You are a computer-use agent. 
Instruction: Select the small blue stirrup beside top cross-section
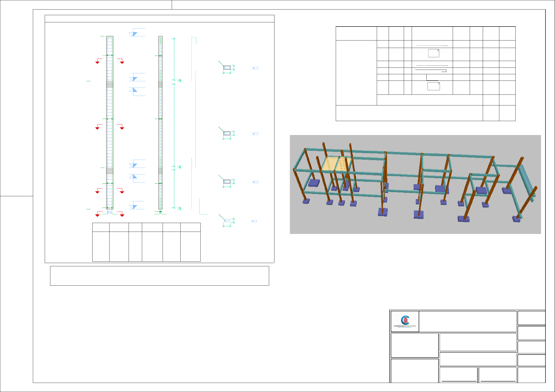click(255, 68)
